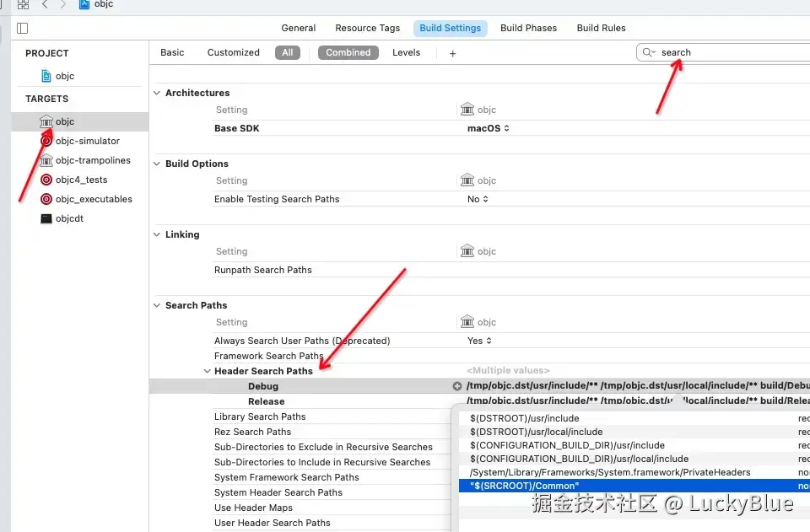Image resolution: width=810 pixels, height=532 pixels.
Task: Select the Use Header Maps setting
Action: click(x=253, y=508)
